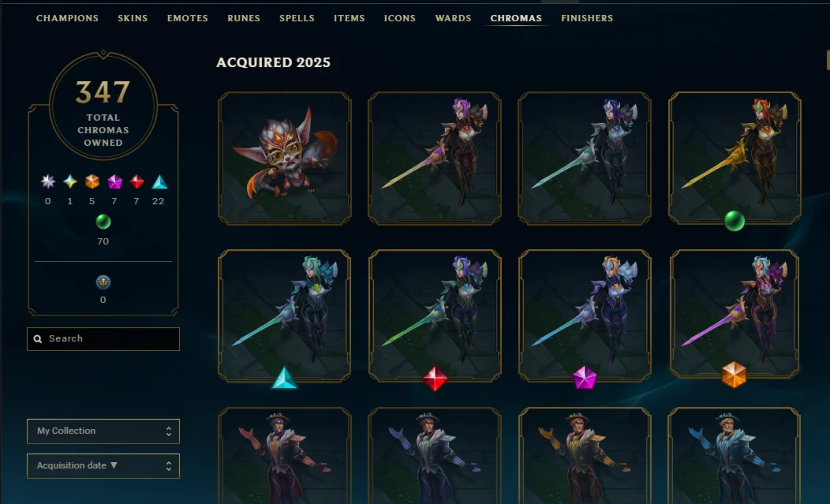
Task: Click the green emerald gem icon showing 70
Action: pyautogui.click(x=103, y=222)
